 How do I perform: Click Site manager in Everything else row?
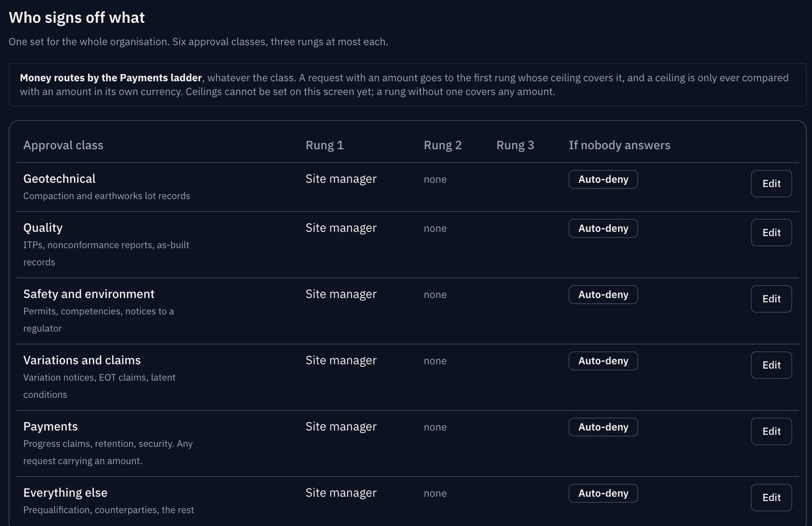(x=341, y=493)
